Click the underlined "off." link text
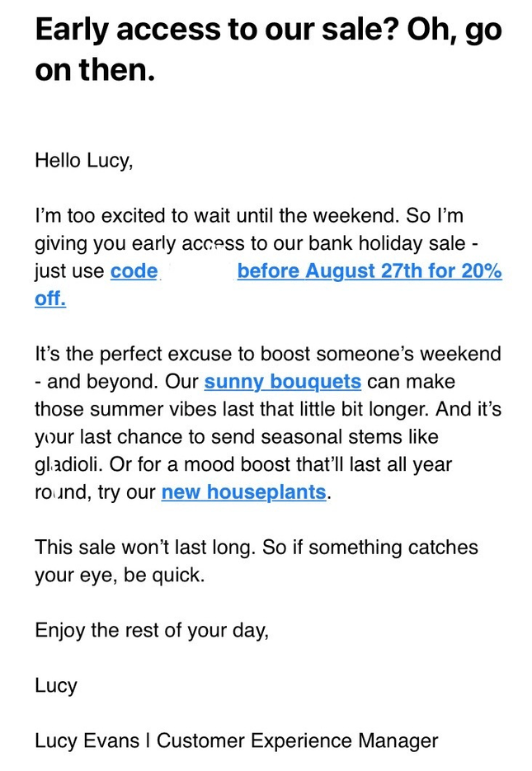The image size is (532, 771). click(50, 299)
